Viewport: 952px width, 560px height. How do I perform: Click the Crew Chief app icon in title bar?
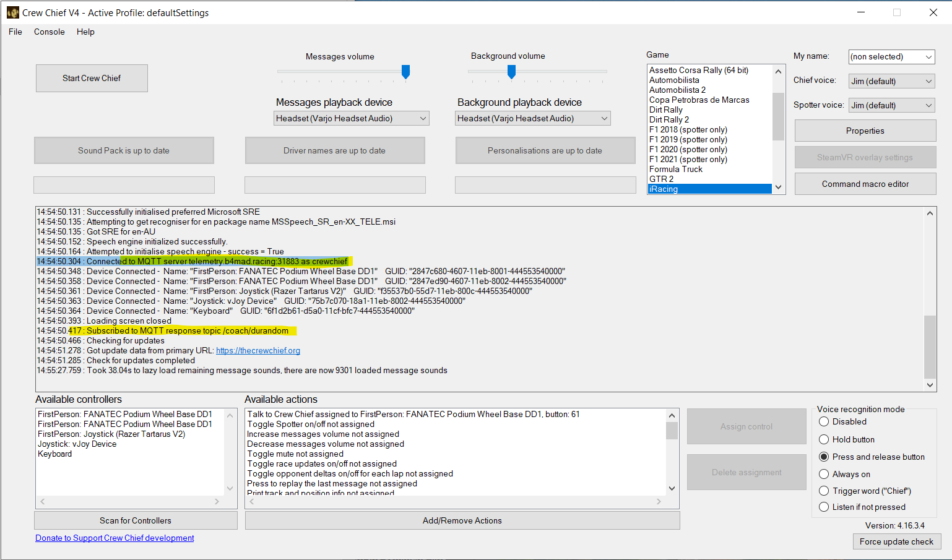tap(13, 12)
